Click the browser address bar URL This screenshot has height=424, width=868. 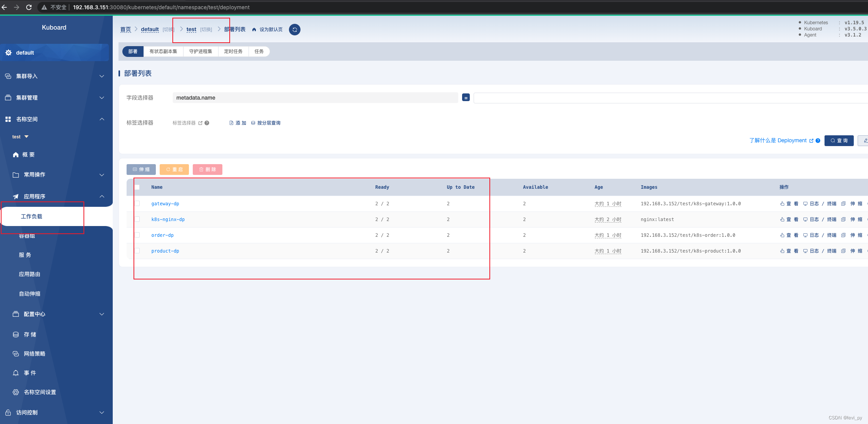pyautogui.click(x=161, y=7)
